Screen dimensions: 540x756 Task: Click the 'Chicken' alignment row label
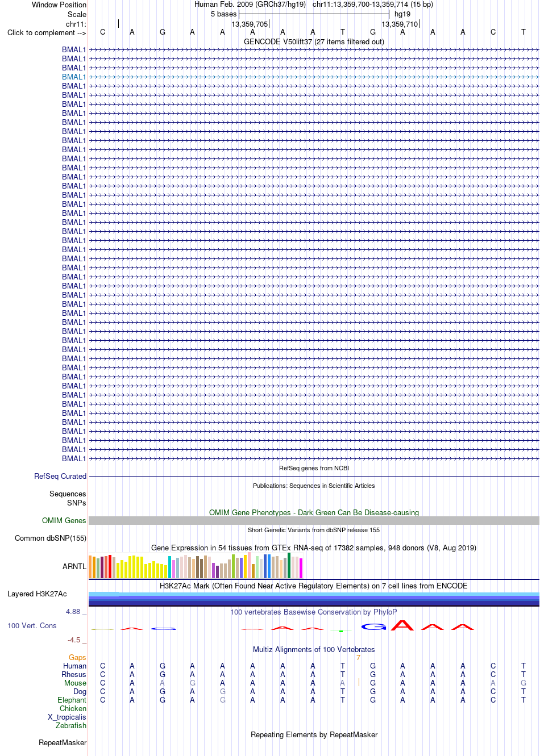tap(73, 708)
